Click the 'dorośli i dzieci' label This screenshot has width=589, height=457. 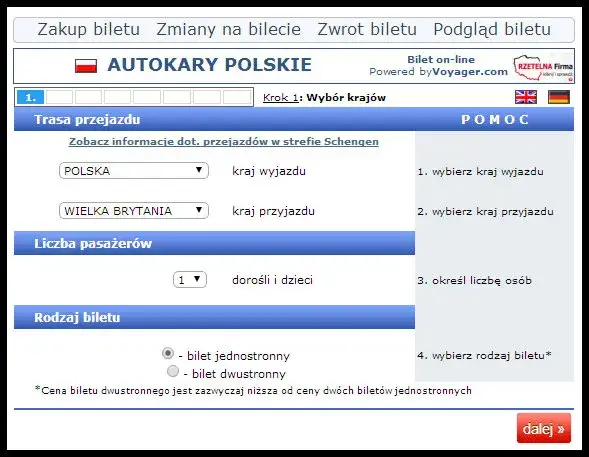272,280
